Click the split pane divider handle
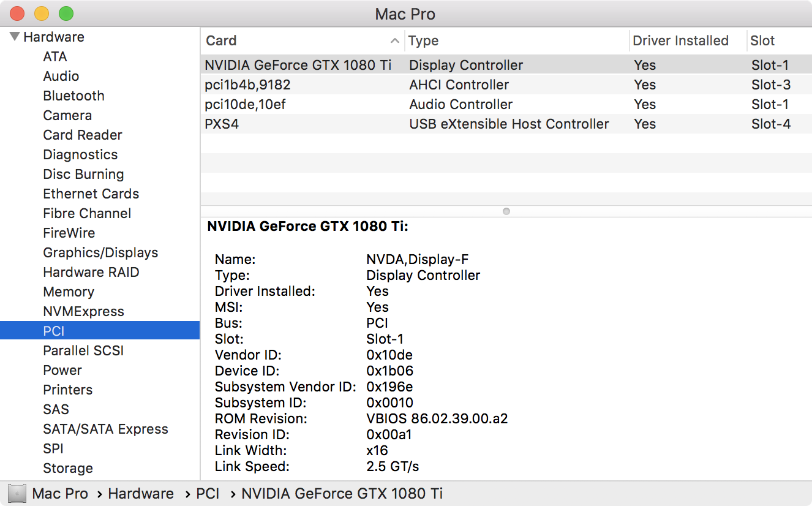 coord(506,211)
